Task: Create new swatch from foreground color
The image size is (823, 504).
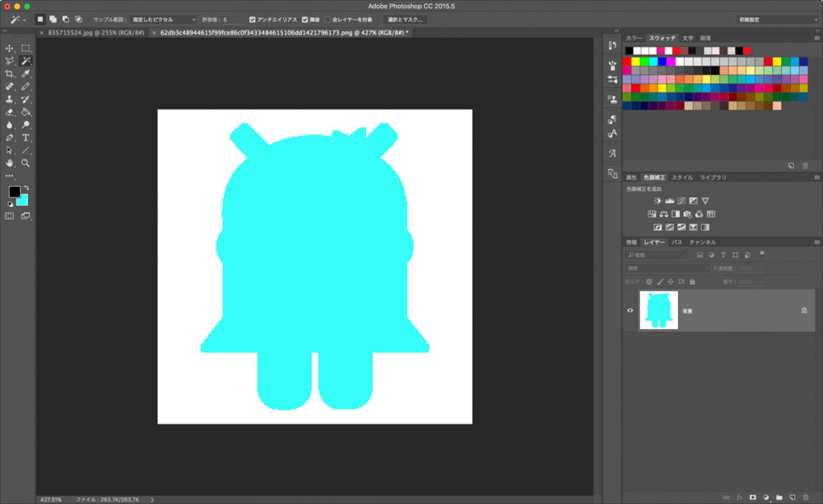Action: tap(791, 166)
